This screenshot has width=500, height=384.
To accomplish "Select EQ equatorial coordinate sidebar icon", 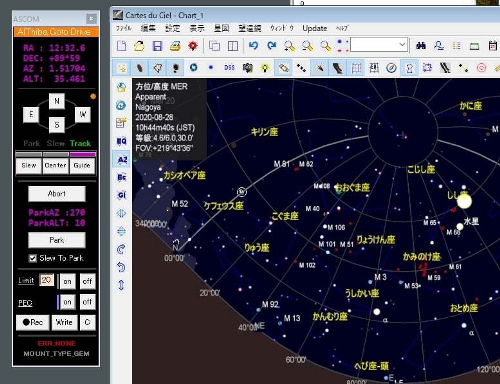I will (x=122, y=142).
